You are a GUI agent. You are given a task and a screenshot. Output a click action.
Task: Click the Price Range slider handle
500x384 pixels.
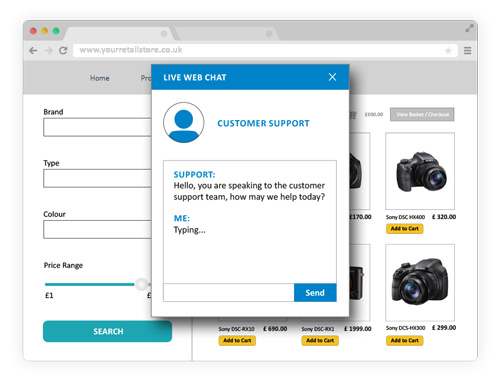point(142,284)
